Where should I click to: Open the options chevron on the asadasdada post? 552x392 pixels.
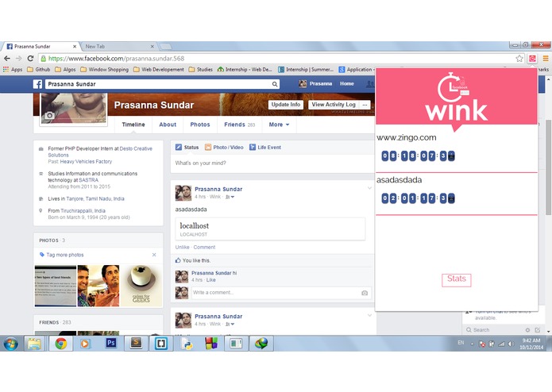click(x=369, y=188)
